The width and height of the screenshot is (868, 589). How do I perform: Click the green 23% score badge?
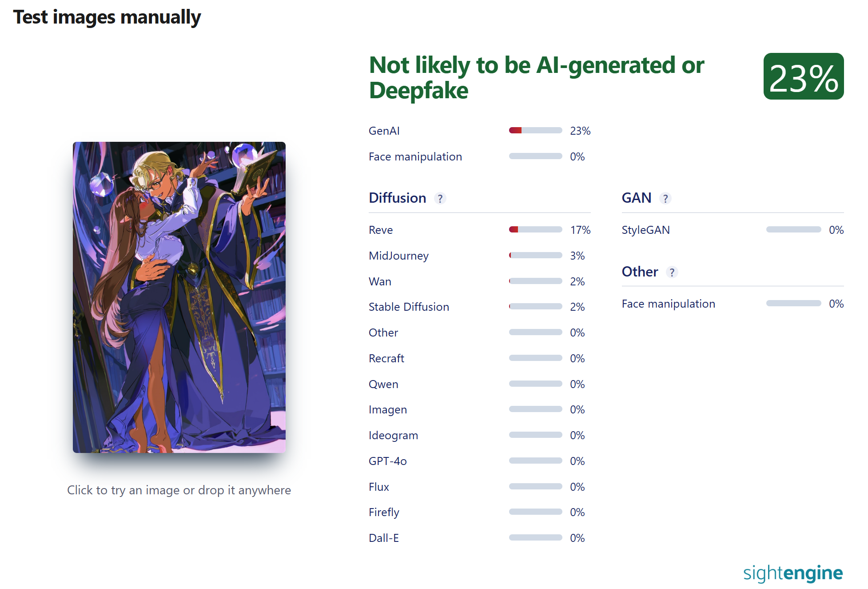(x=803, y=76)
